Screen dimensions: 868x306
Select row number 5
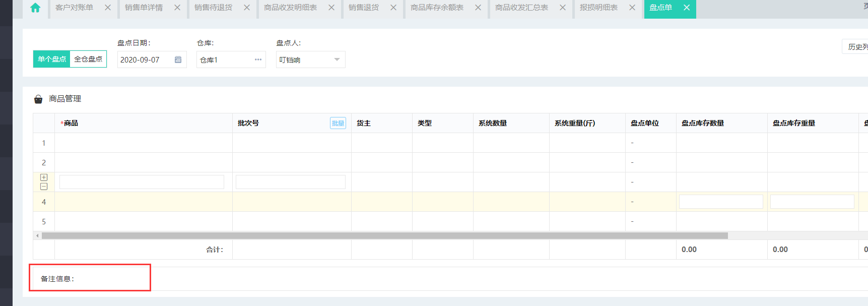click(x=44, y=221)
